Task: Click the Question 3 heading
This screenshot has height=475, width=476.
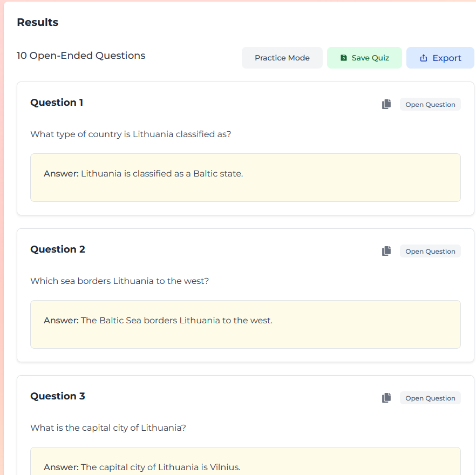Action: click(58, 396)
